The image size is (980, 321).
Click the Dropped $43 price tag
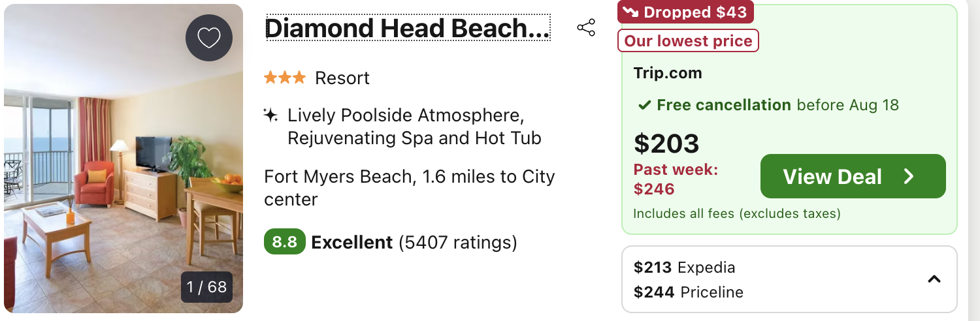pyautogui.click(x=686, y=12)
